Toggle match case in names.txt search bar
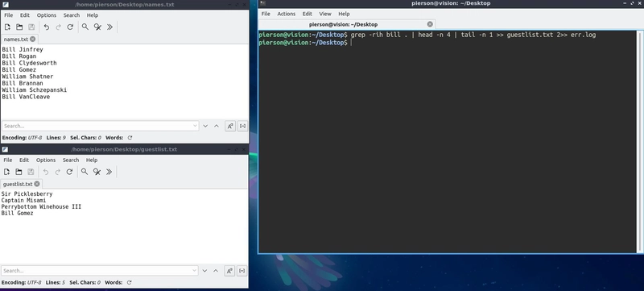 coord(230,127)
